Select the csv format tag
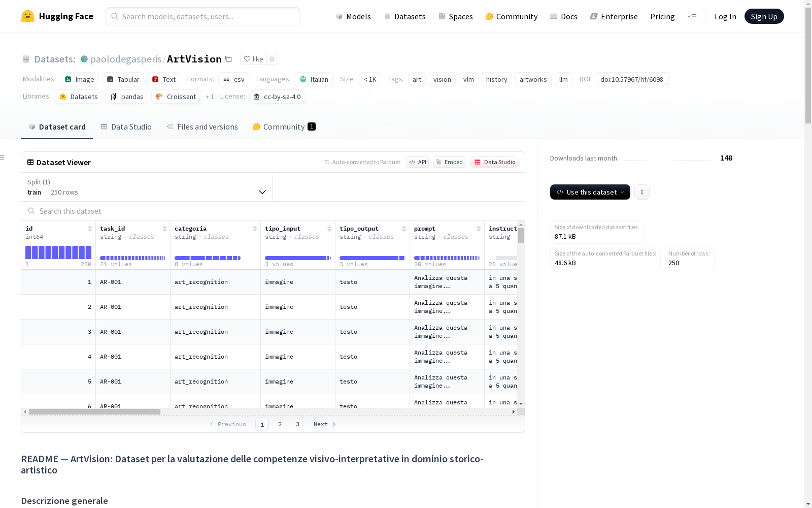This screenshot has height=508, width=812. (233, 79)
